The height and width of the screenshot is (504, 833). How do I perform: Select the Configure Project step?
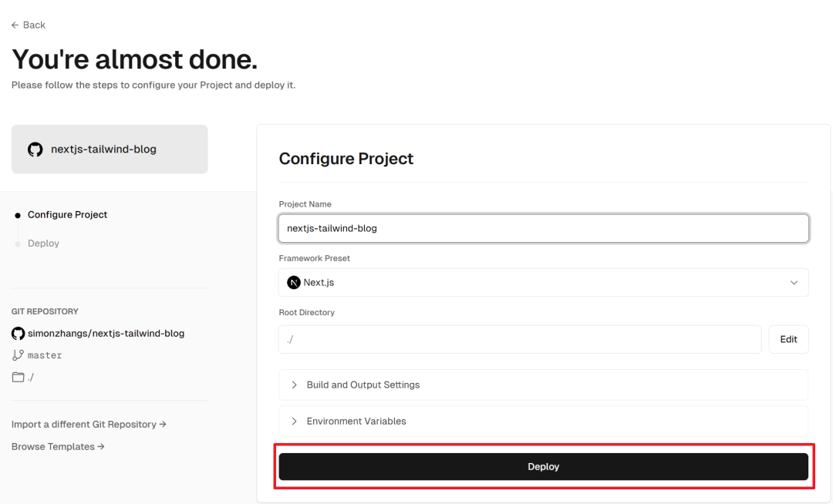67,215
